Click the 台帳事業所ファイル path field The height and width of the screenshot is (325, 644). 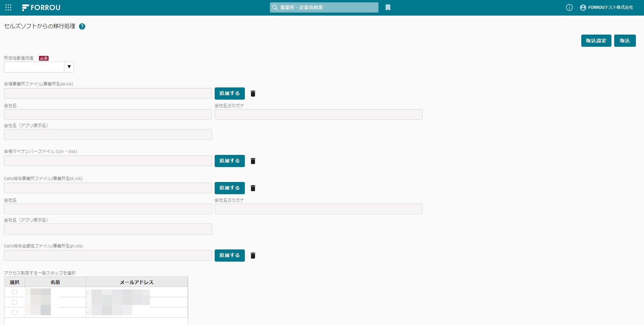(x=108, y=94)
